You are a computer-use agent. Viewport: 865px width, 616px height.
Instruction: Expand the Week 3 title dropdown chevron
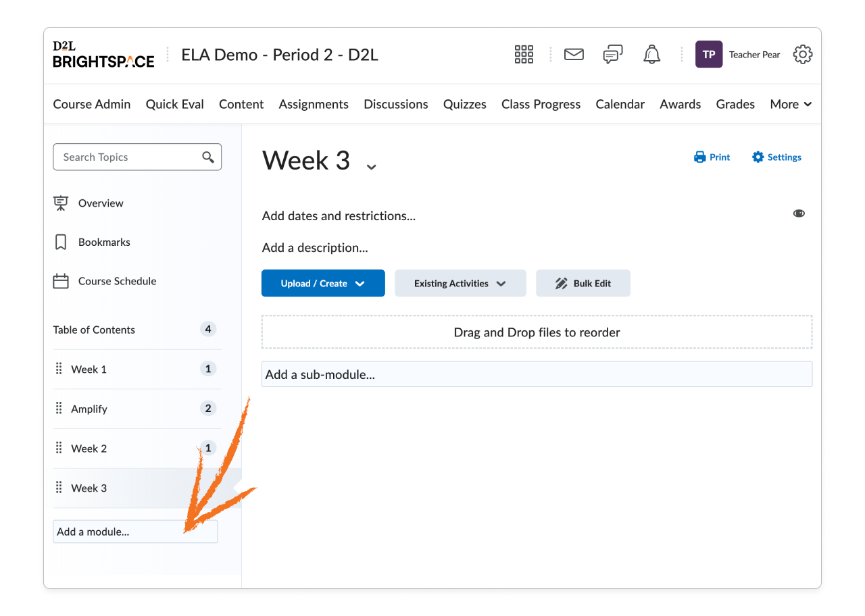point(371,167)
